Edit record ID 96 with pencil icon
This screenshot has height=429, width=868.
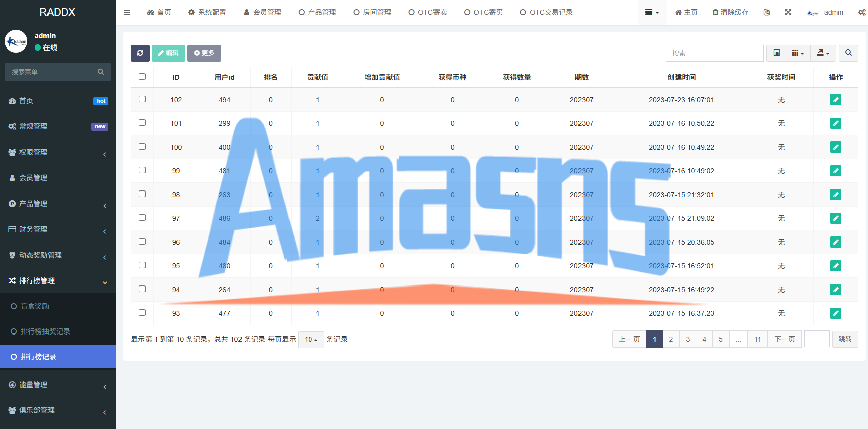pos(836,242)
